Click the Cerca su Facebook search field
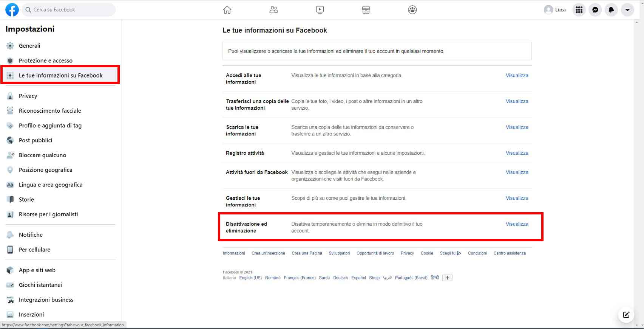The height and width of the screenshot is (329, 644). click(69, 10)
